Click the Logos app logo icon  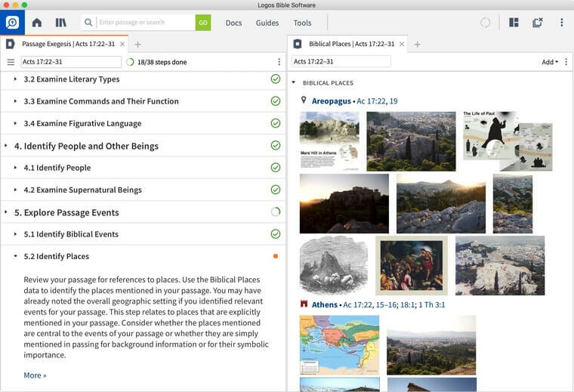point(12,23)
